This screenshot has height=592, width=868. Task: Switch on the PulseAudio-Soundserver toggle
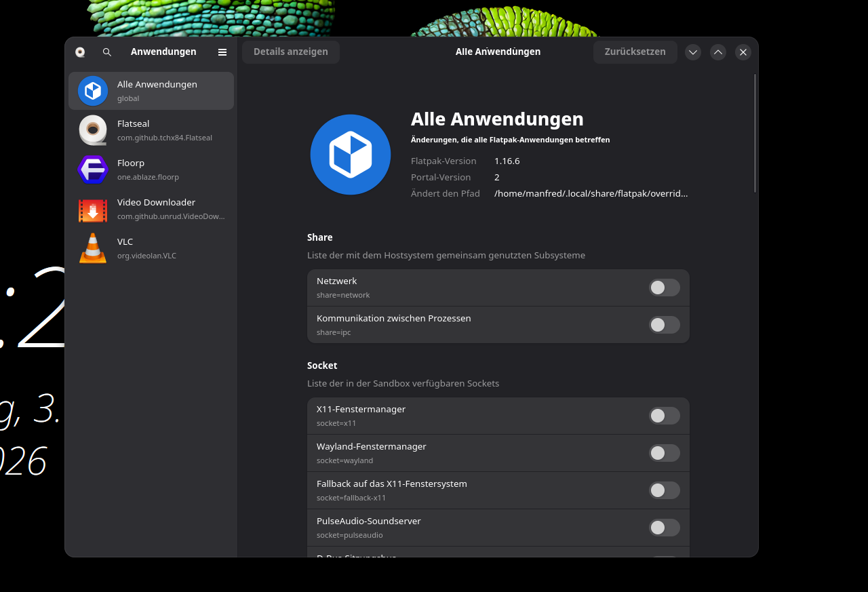[665, 528]
